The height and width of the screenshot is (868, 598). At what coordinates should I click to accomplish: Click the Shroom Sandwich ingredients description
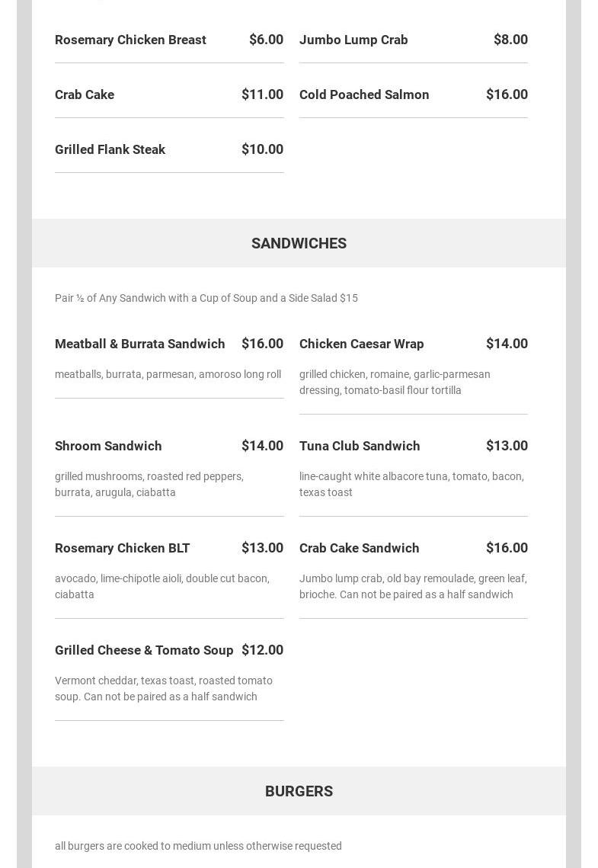(x=149, y=484)
